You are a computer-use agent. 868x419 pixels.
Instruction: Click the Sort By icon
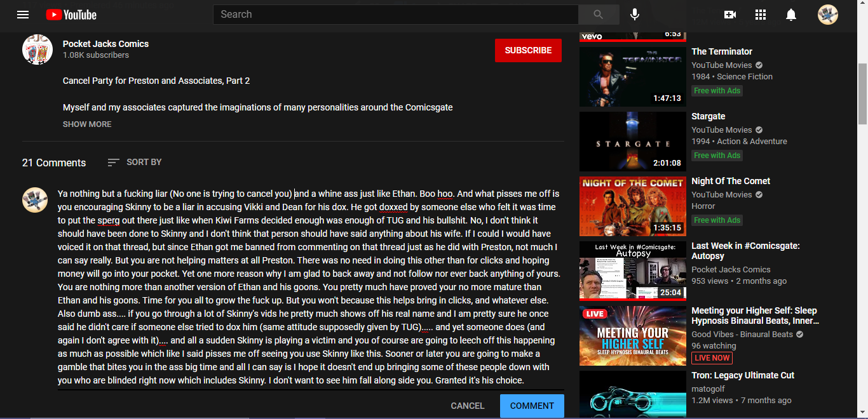pyautogui.click(x=113, y=163)
